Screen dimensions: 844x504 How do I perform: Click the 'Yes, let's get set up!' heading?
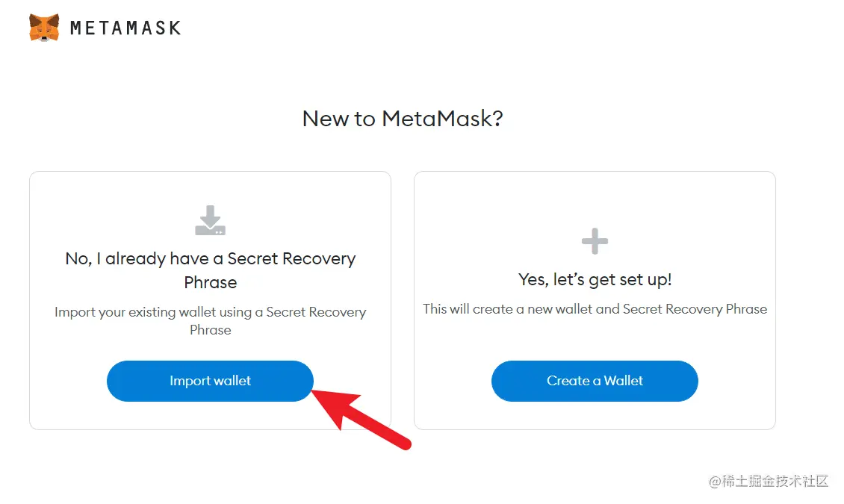tap(595, 280)
